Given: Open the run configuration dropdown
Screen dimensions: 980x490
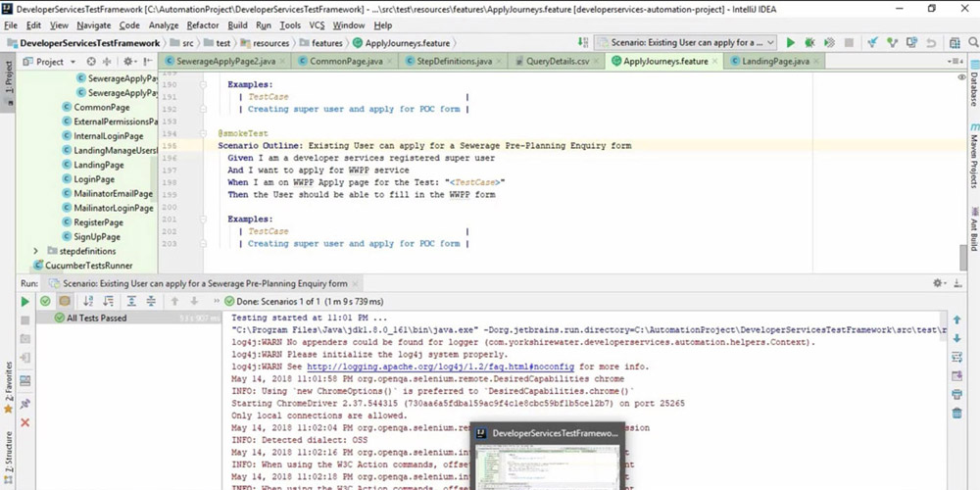Looking at the screenshot, I should tap(686, 43).
